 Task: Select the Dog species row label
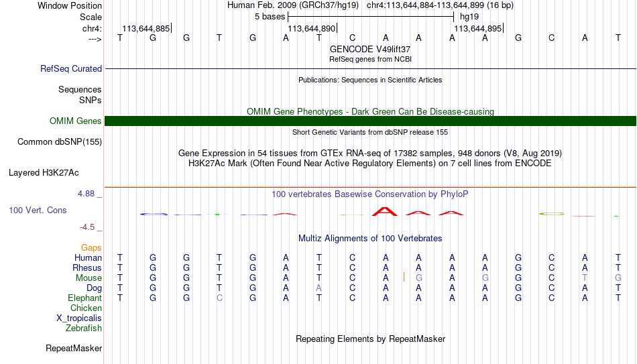(94, 288)
